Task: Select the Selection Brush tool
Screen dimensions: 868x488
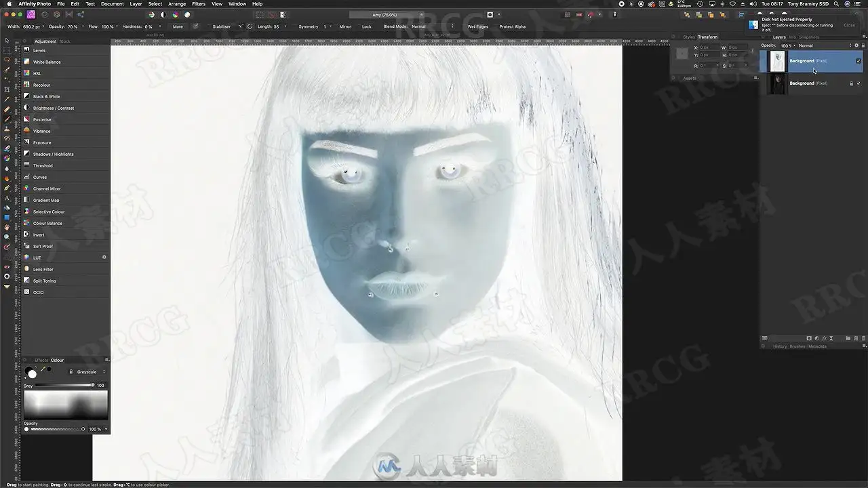Action: pos(7,69)
